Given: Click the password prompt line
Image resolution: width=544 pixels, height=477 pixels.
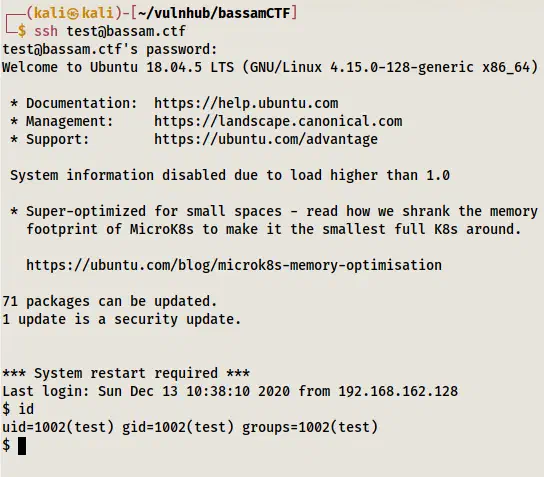Looking at the screenshot, I should [110, 49].
